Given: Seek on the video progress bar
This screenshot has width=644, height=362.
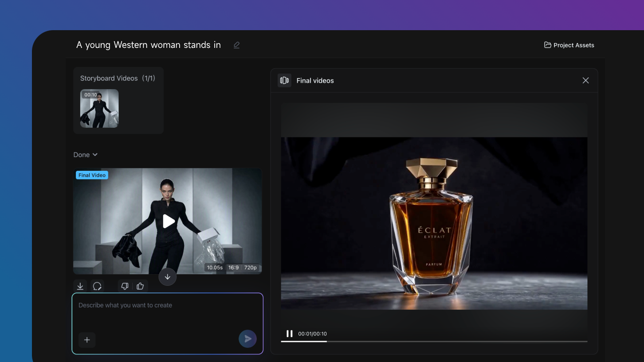Looking at the screenshot, I should tap(434, 341).
